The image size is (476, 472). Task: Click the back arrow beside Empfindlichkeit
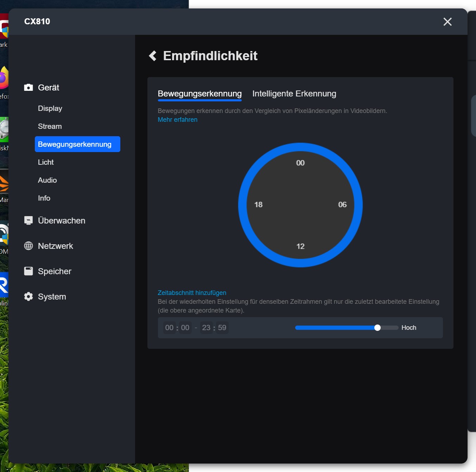(153, 56)
